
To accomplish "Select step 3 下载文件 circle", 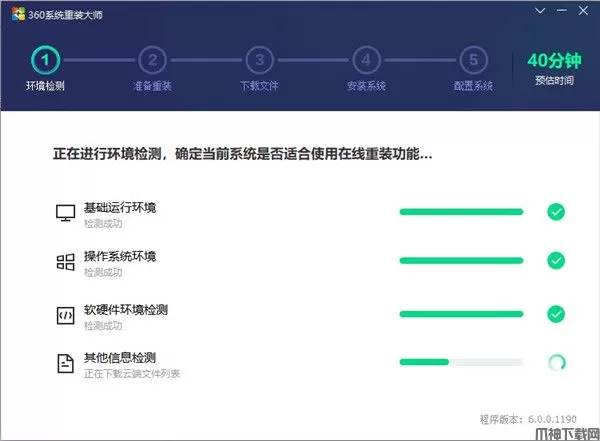I will pos(259,60).
